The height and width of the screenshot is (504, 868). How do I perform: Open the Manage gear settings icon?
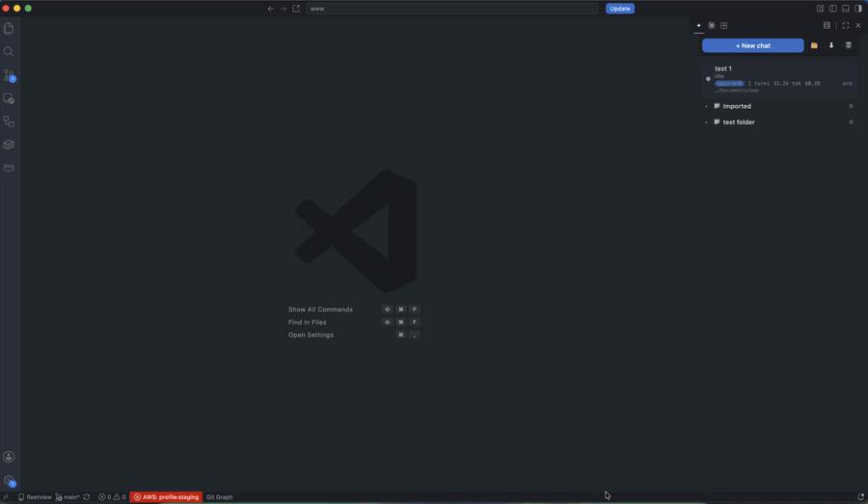coord(9,481)
